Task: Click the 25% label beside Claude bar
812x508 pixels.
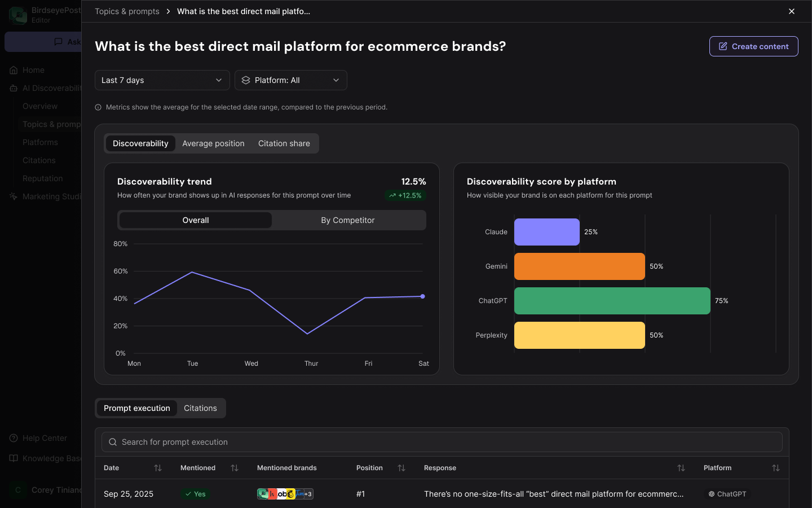Action: point(591,232)
